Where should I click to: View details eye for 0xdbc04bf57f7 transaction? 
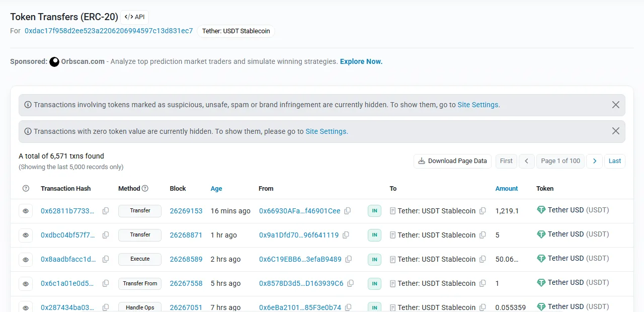point(26,235)
